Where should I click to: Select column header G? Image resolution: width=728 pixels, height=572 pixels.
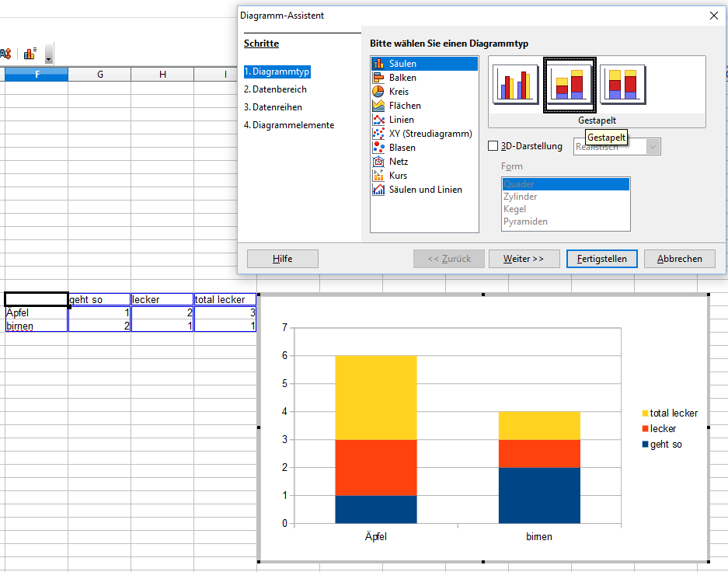pyautogui.click(x=99, y=75)
